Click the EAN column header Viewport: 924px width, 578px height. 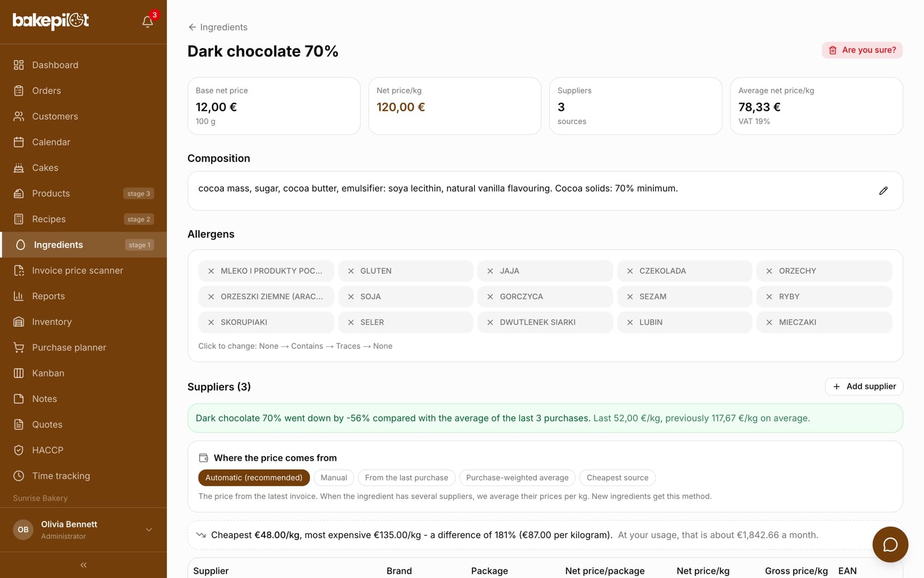(x=848, y=571)
